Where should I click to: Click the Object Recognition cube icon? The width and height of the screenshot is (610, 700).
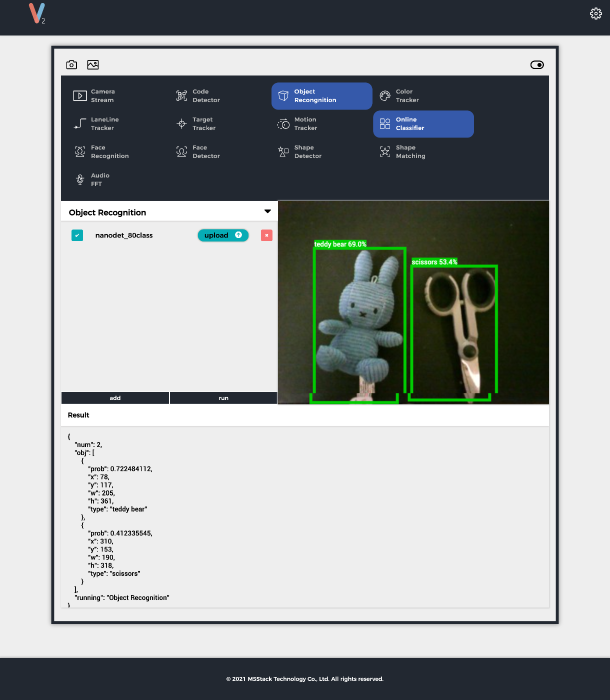coord(283,96)
